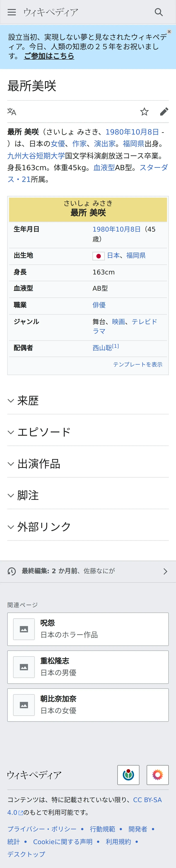Screen dimensions: 176x868
Task: Expand the 出演作品 section
Action: click(x=88, y=464)
